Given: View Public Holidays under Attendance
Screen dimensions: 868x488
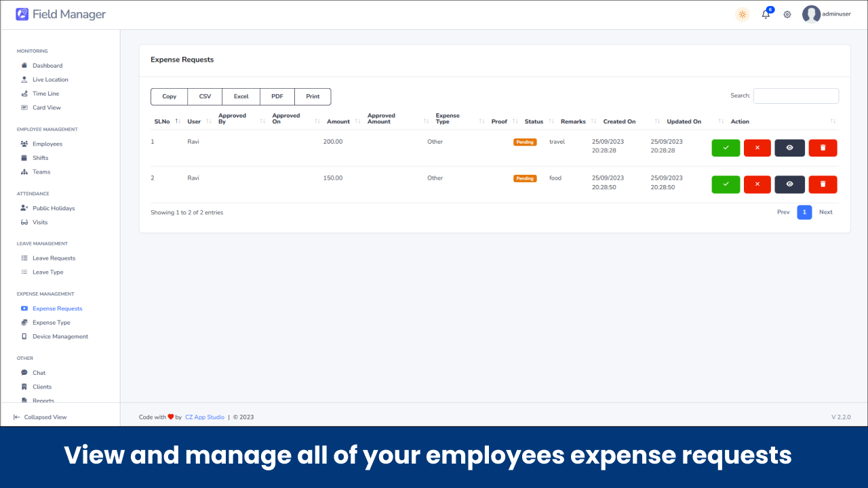Looking at the screenshot, I should tap(54, 208).
